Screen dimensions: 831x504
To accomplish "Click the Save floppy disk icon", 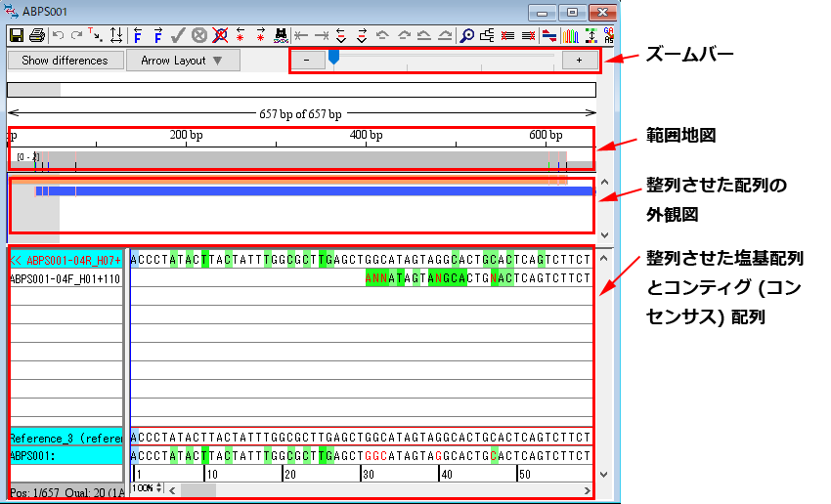I will 16,35.
